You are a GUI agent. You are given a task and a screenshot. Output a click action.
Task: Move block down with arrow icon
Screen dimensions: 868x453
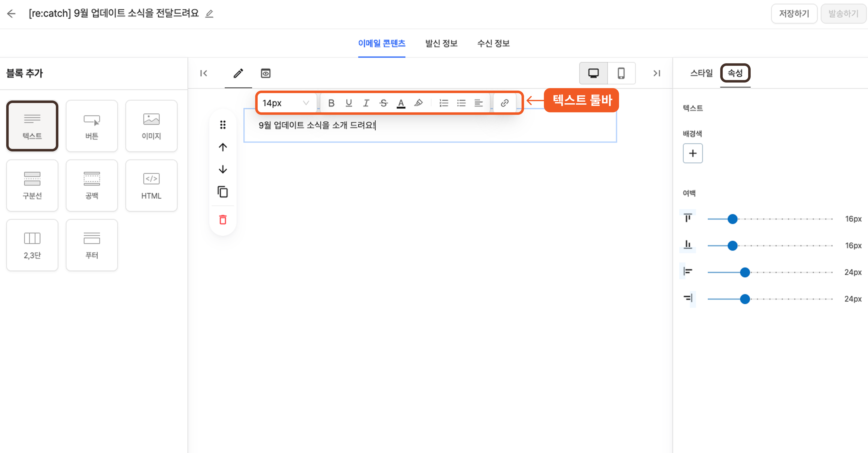pyautogui.click(x=223, y=169)
